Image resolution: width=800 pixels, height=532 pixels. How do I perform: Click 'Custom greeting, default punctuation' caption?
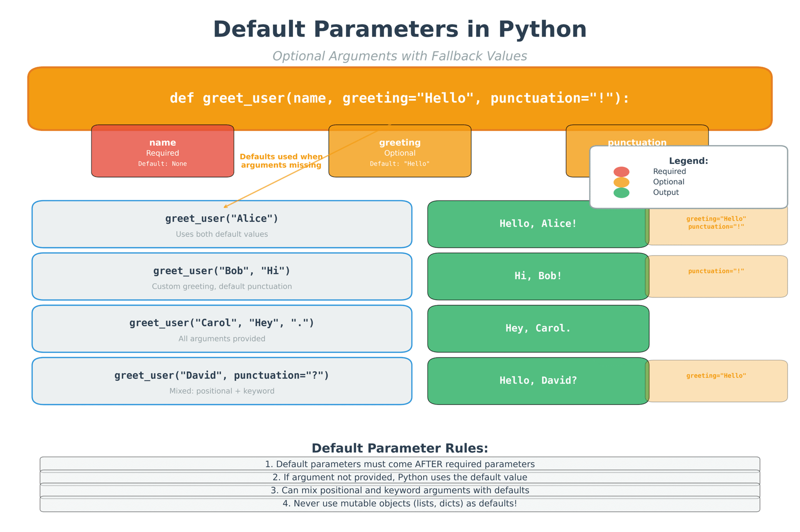[x=222, y=286]
